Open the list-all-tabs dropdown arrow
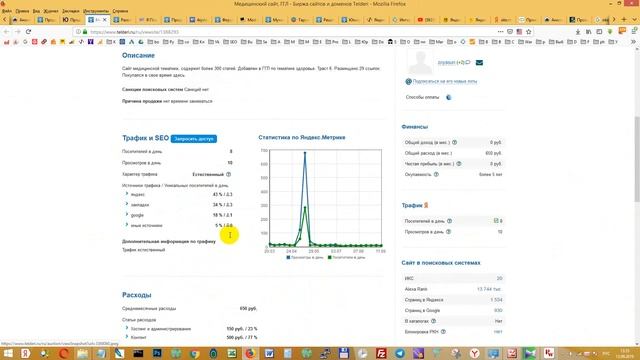 tap(634, 20)
